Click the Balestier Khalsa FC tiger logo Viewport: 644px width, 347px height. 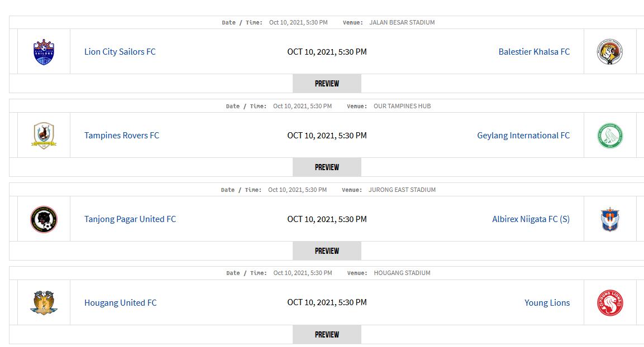click(609, 52)
